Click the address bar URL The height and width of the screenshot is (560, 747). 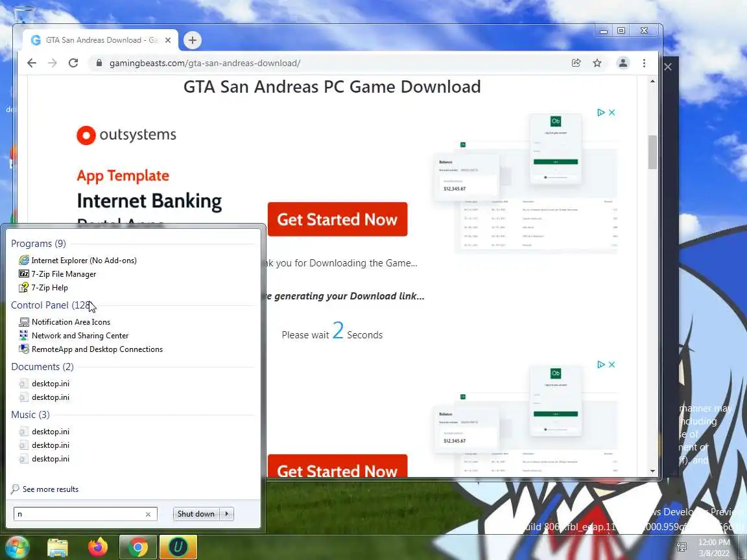click(205, 63)
